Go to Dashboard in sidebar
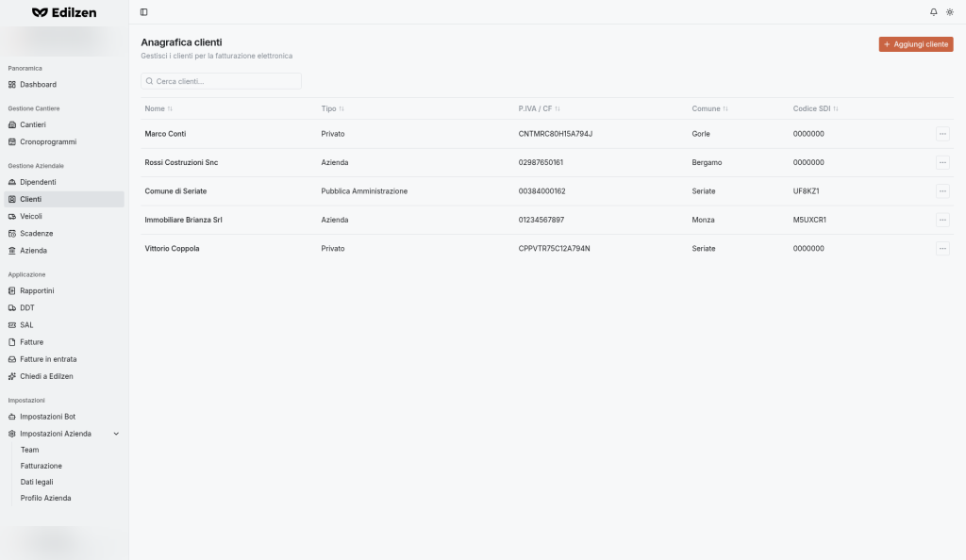 [x=64, y=84]
